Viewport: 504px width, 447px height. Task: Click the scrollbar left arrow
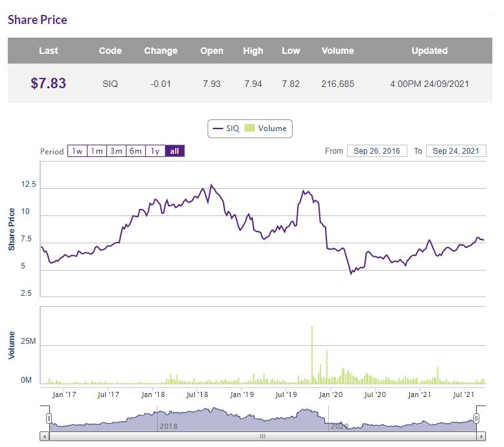coord(44,436)
